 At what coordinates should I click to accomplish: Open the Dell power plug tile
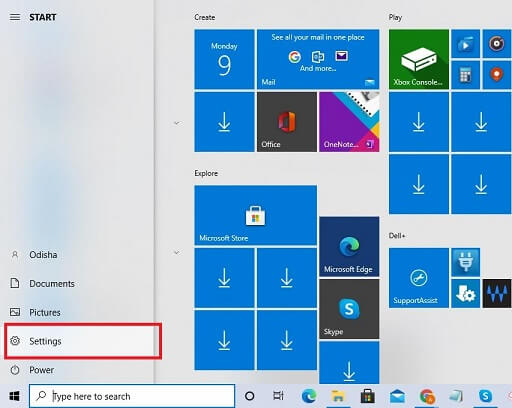pyautogui.click(x=465, y=262)
